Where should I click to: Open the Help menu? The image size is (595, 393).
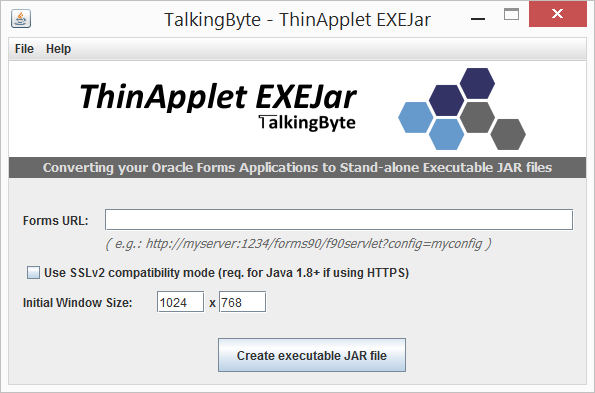(58, 49)
